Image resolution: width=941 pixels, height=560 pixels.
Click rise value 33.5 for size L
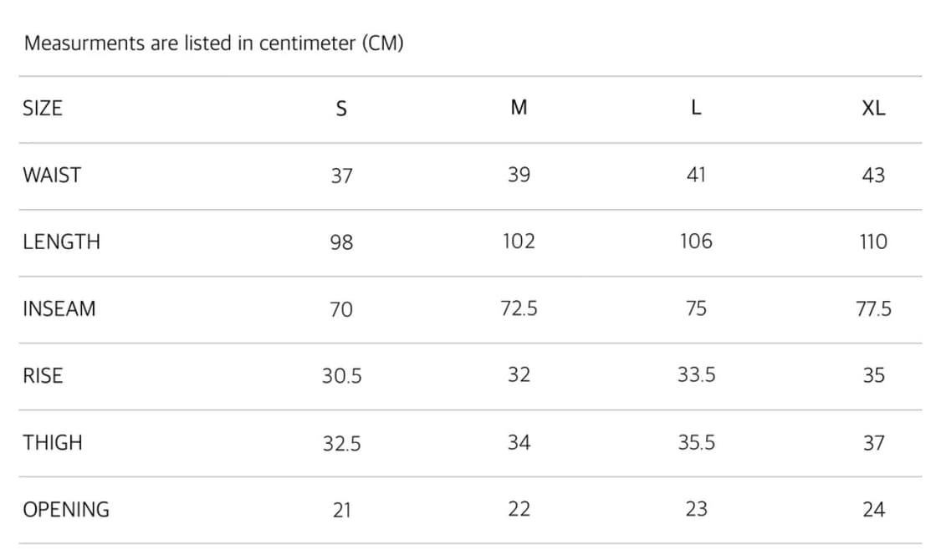(x=696, y=375)
